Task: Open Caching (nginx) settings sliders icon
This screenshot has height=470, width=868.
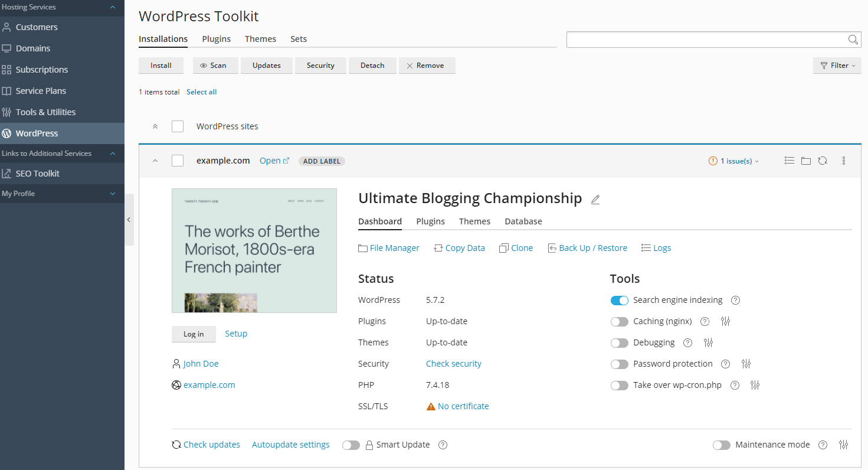Action: [726, 321]
